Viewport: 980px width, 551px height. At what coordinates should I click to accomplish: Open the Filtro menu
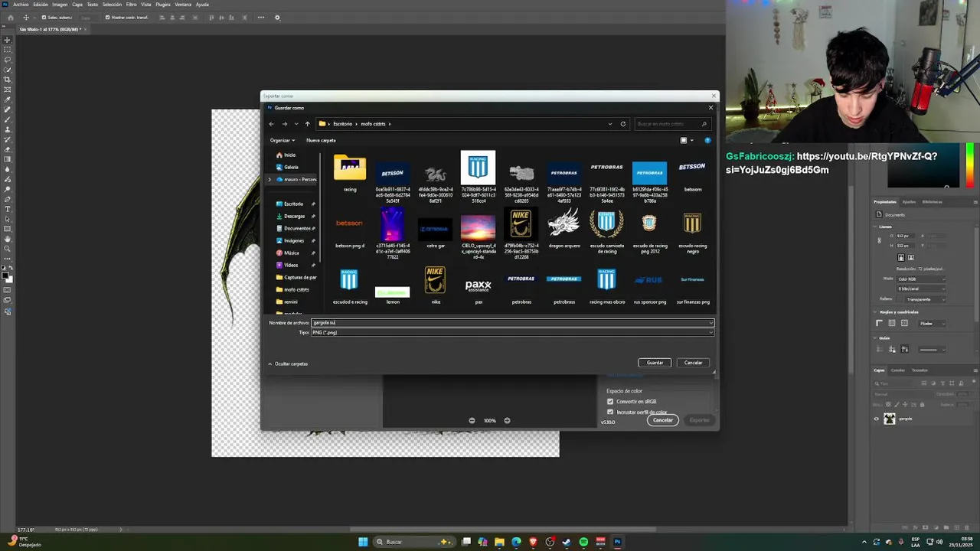[x=131, y=5]
